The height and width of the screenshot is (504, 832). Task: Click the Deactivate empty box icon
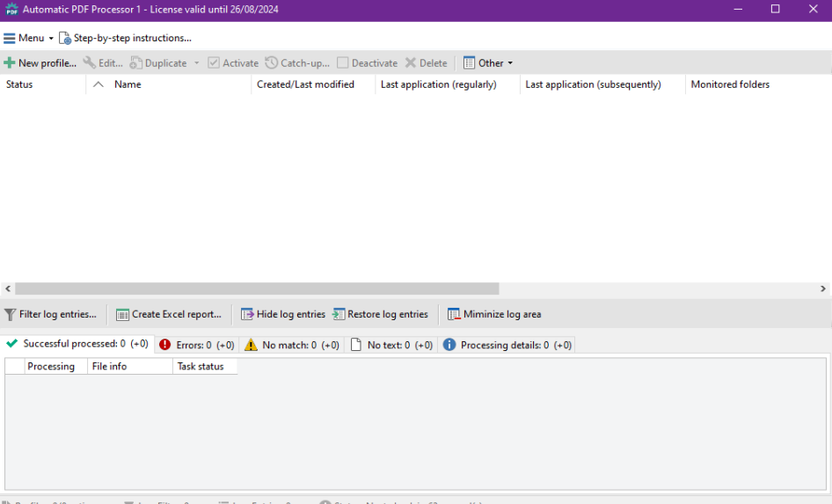[x=343, y=62]
